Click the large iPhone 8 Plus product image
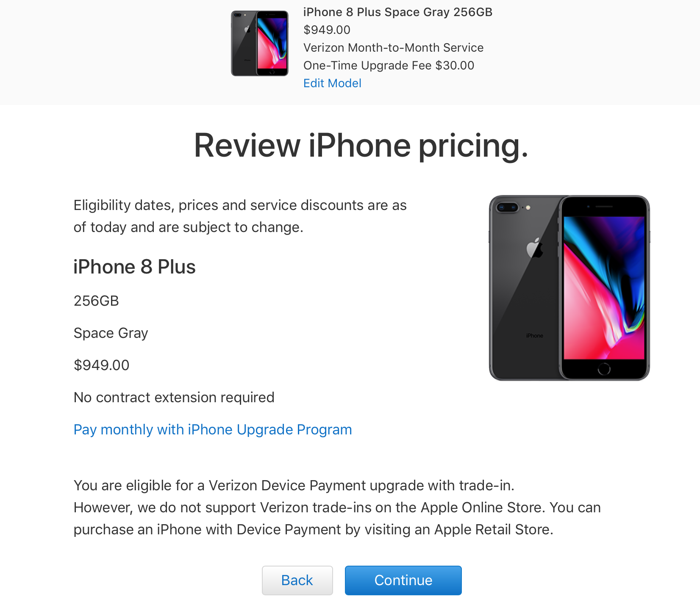Screen dimensions: 700x608 click(569, 288)
